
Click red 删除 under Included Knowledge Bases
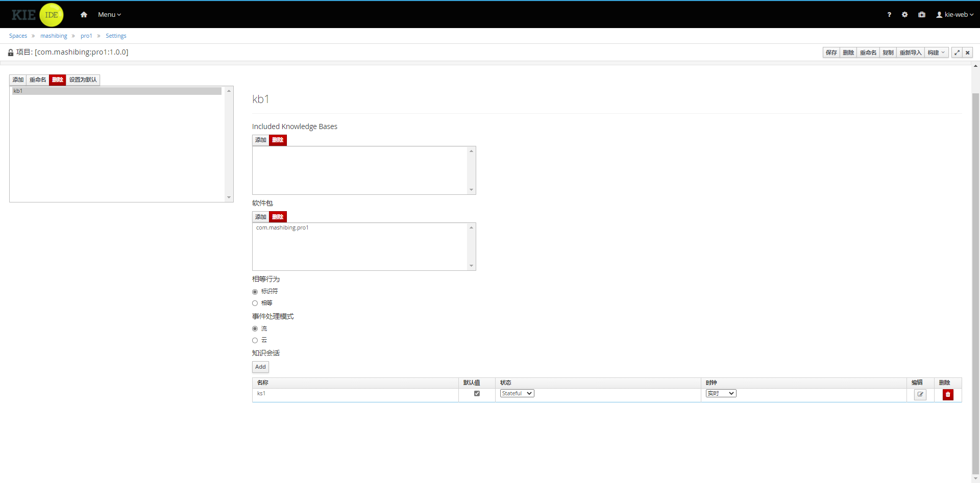coord(278,140)
